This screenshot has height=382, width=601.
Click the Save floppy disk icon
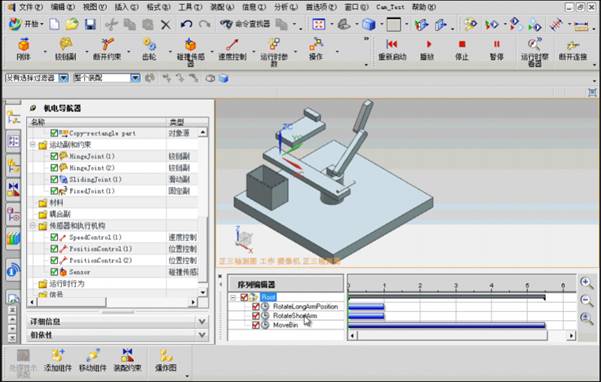[x=90, y=25]
